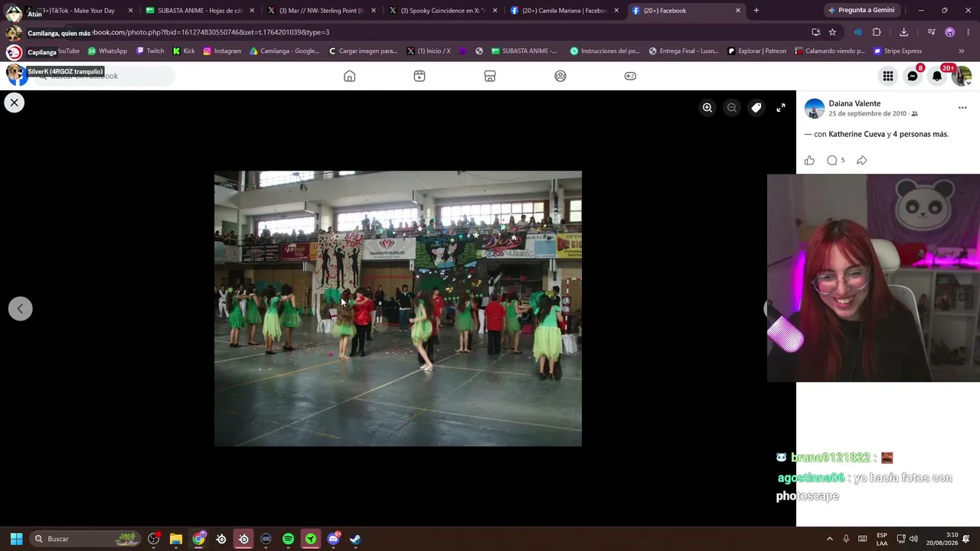This screenshot has width=980, height=551.
Task: Open the Twitch bookmark
Action: 150,51
